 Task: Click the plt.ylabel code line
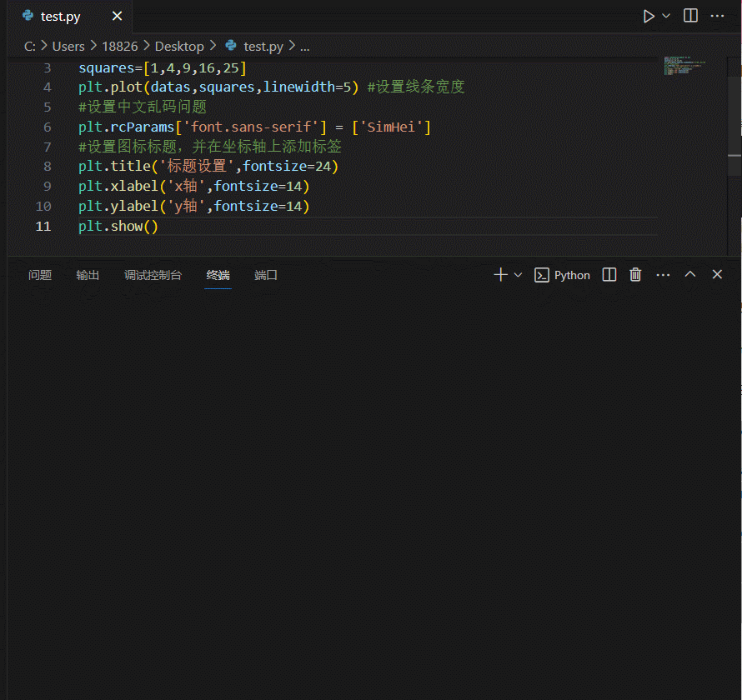tap(193, 206)
